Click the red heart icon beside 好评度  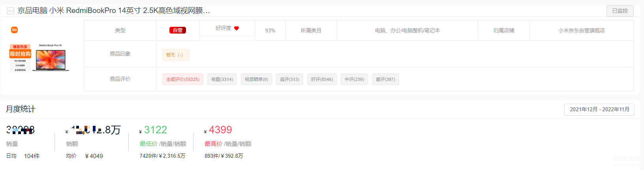pos(237,28)
